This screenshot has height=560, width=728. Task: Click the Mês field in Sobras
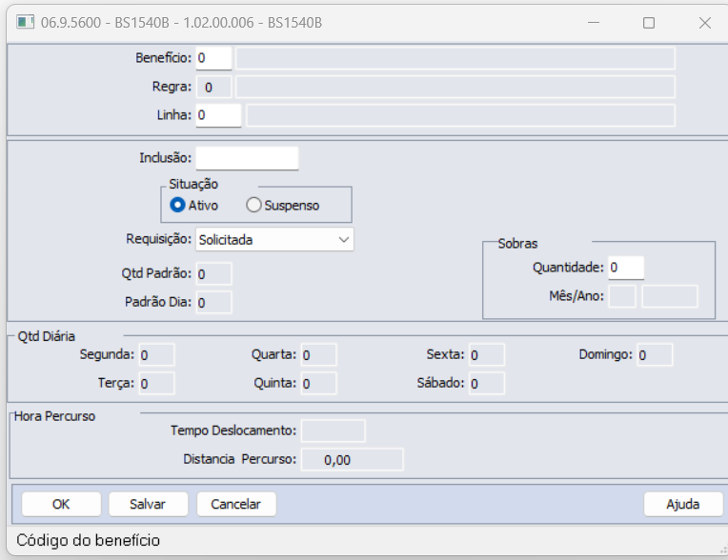coord(622,296)
